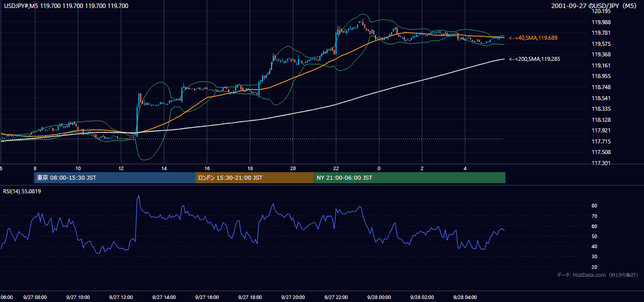Click the 40 SMA 119.689 label

click(533, 38)
